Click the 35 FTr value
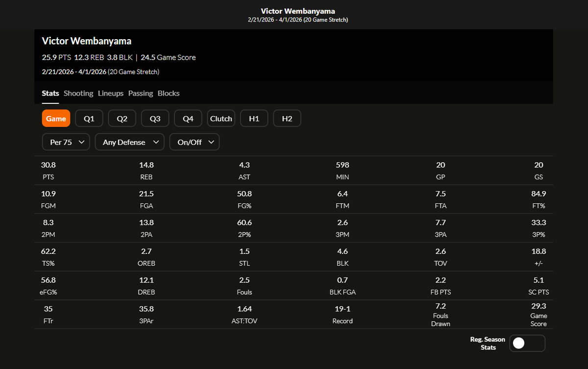 click(x=49, y=309)
